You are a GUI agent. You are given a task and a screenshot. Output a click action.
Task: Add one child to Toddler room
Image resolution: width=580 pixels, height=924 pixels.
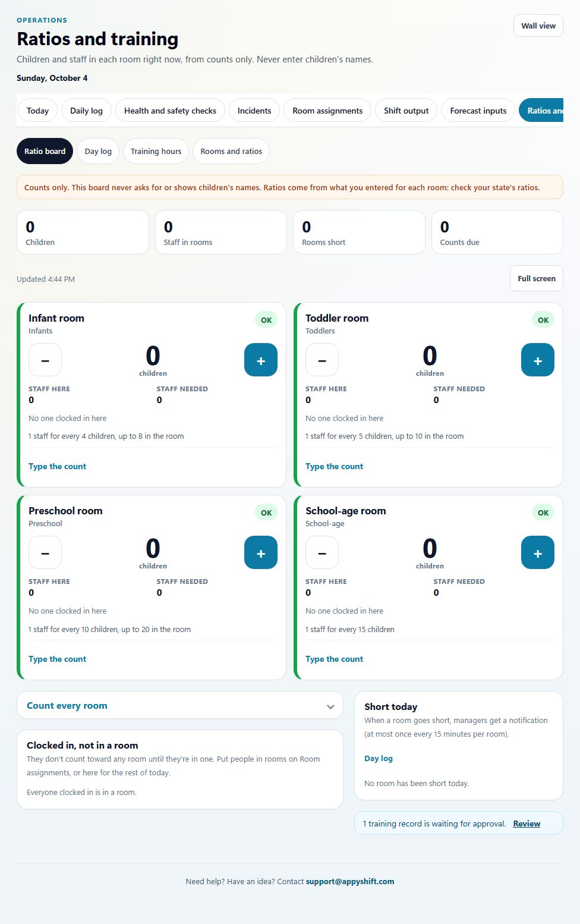pos(538,360)
